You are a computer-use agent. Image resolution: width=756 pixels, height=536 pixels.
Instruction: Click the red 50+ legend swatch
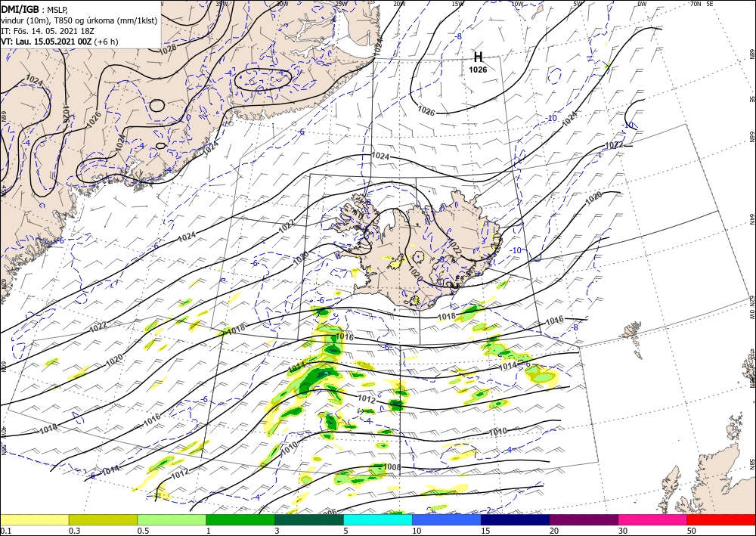[721, 519]
